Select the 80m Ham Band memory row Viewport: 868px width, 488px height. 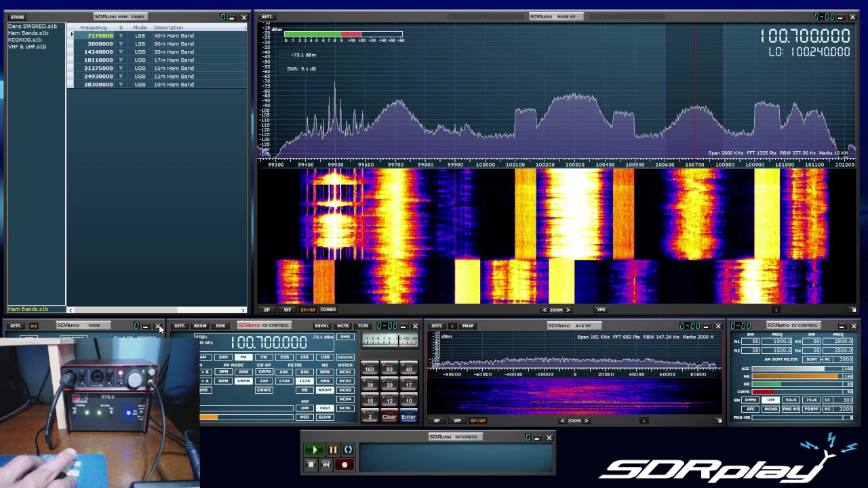[157, 43]
